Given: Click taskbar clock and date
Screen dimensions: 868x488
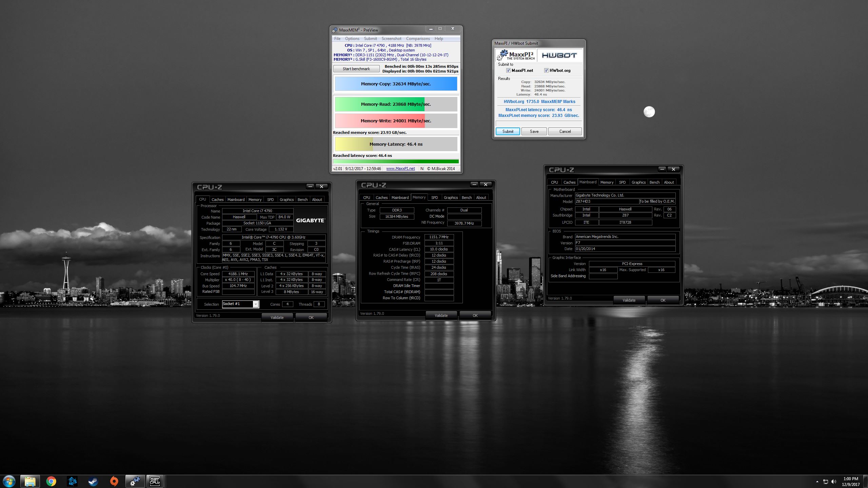Looking at the screenshot, I should click(x=851, y=482).
